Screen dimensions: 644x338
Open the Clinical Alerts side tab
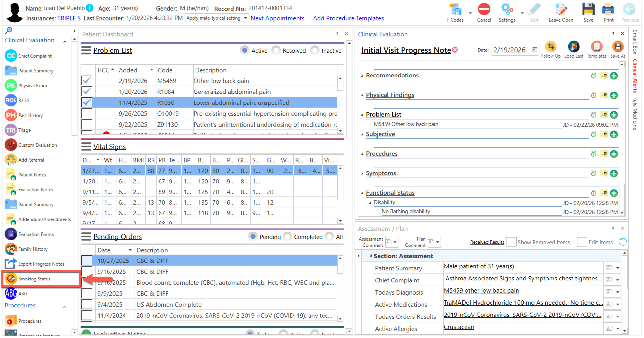635,76
